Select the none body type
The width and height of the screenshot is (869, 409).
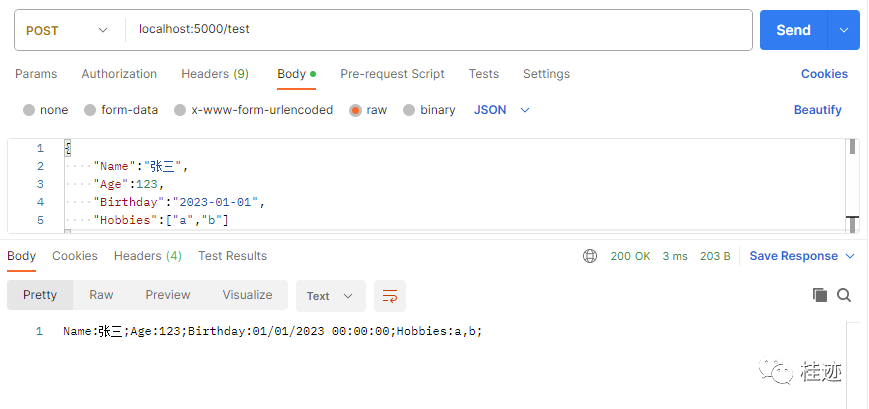coord(45,110)
